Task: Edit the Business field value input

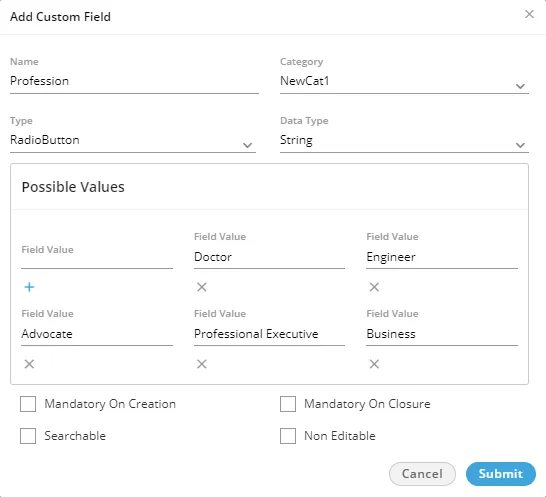Action: click(x=442, y=335)
